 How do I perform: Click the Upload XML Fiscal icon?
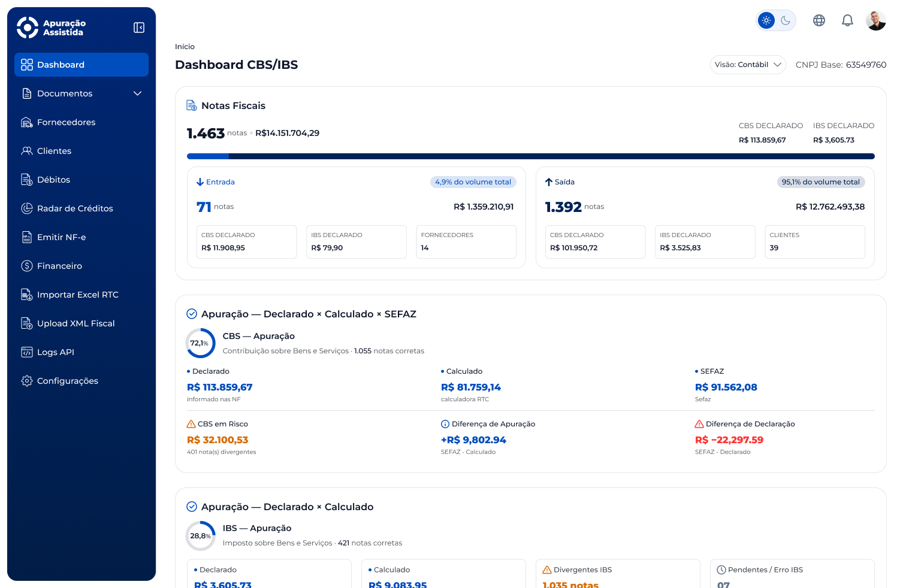pos(27,323)
